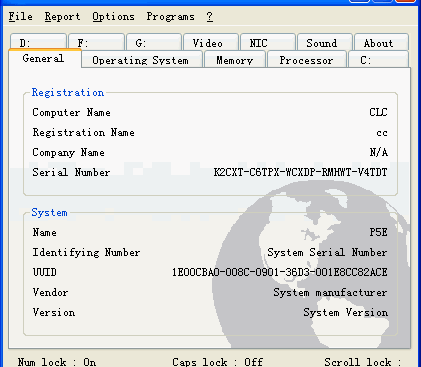Open the Options menu
421x367 pixels.
(x=114, y=17)
